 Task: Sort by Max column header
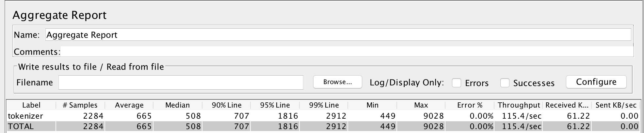(x=421, y=105)
